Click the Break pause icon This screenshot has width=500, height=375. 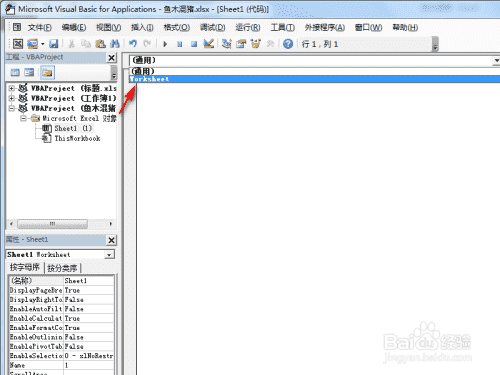179,44
